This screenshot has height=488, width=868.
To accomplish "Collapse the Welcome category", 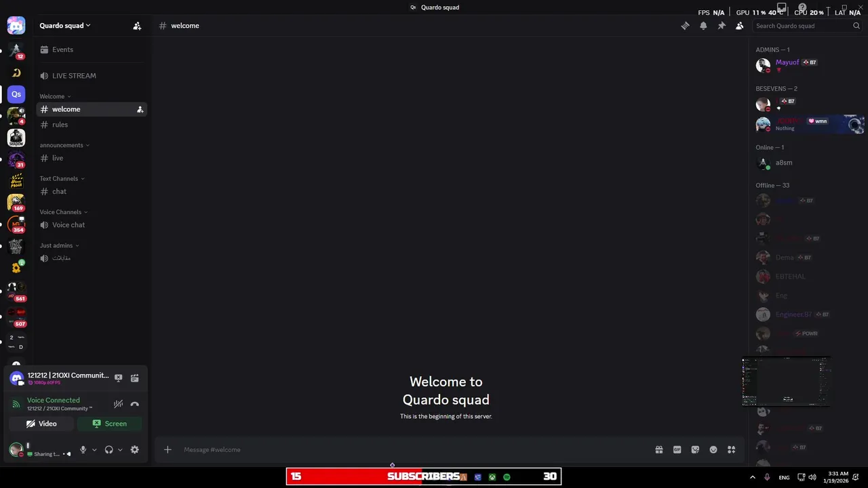I will (x=55, y=96).
